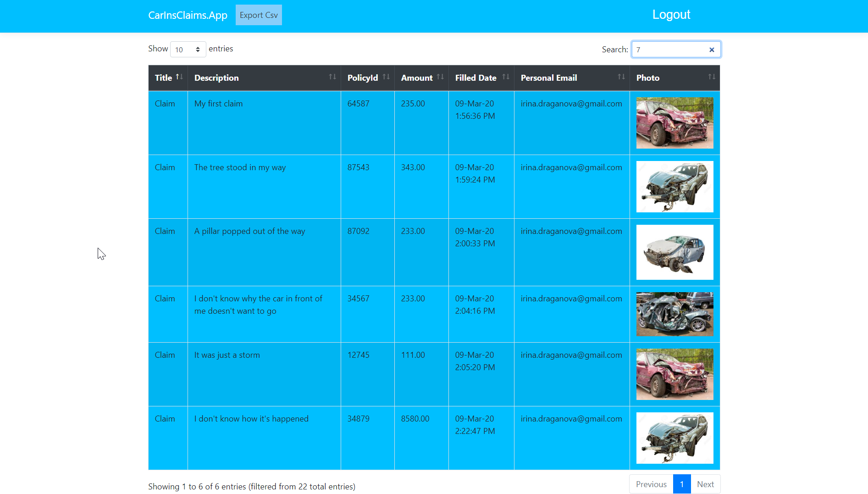Open the Show entries dropdown
868x494 pixels.
[x=188, y=49]
